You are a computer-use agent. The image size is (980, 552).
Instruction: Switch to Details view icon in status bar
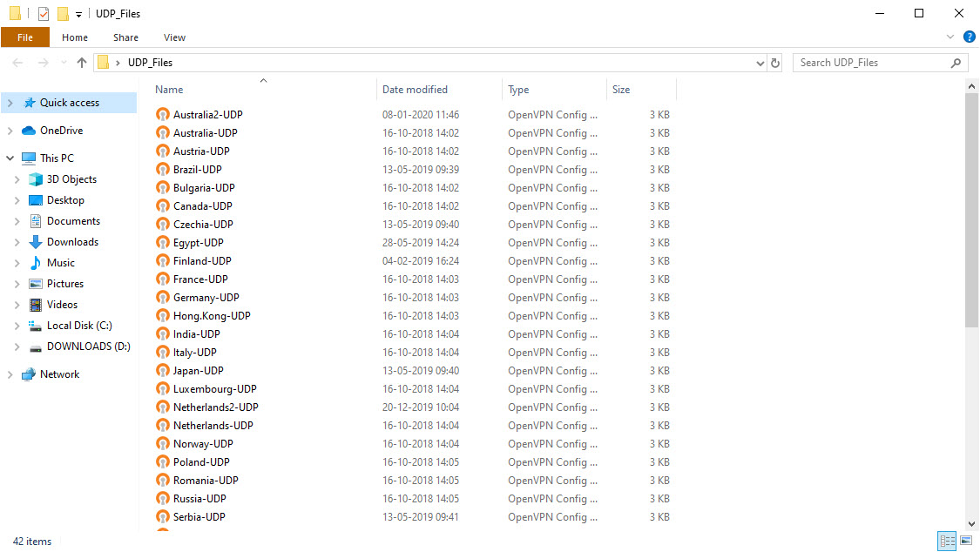(x=947, y=541)
